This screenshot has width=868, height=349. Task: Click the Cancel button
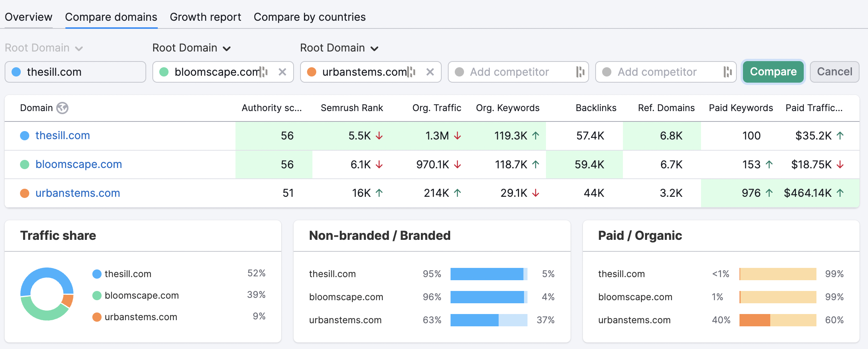pyautogui.click(x=834, y=72)
